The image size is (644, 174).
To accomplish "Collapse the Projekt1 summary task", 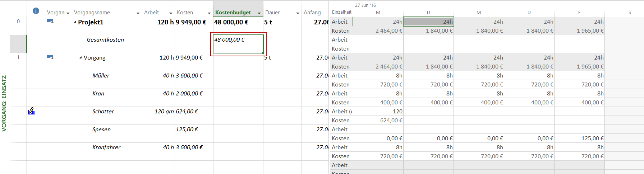I will pyautogui.click(x=75, y=22).
